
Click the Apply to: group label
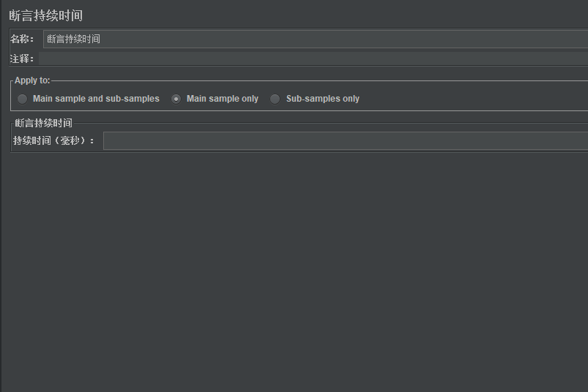click(x=32, y=80)
